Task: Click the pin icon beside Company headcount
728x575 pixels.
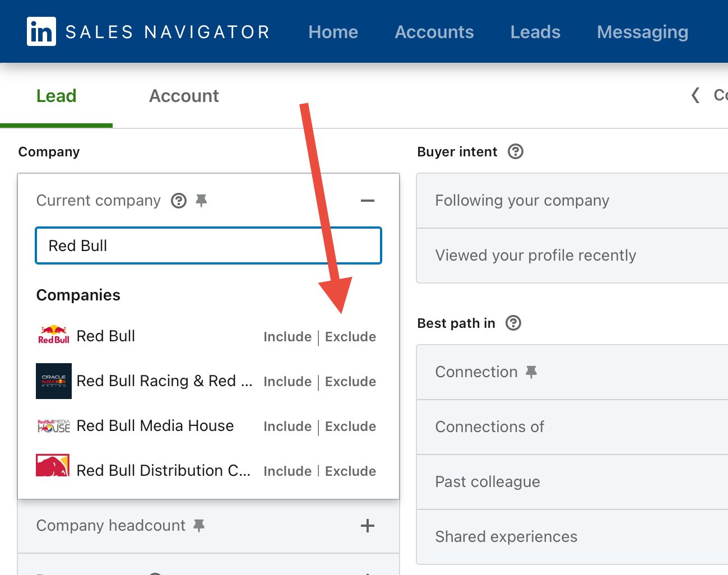Action: coord(199,525)
